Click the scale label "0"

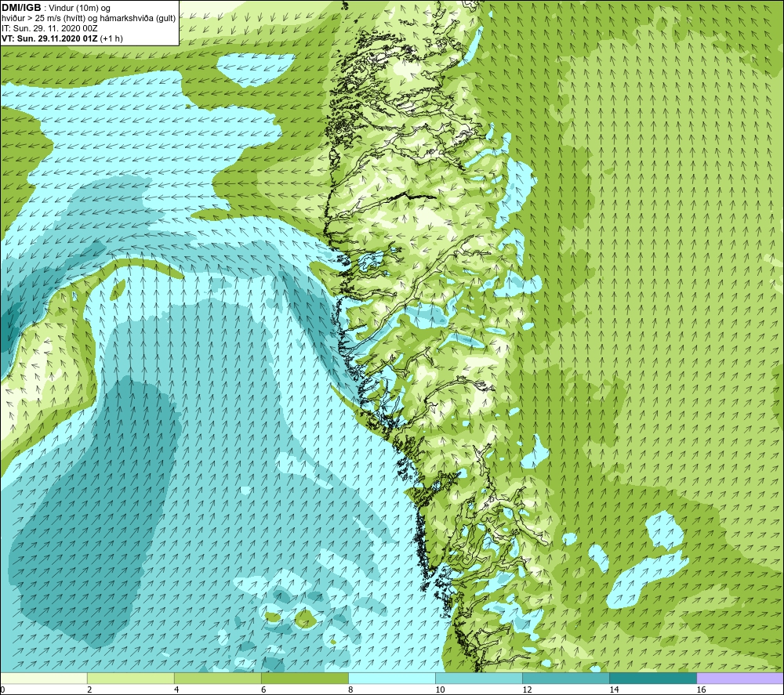tap(2, 690)
